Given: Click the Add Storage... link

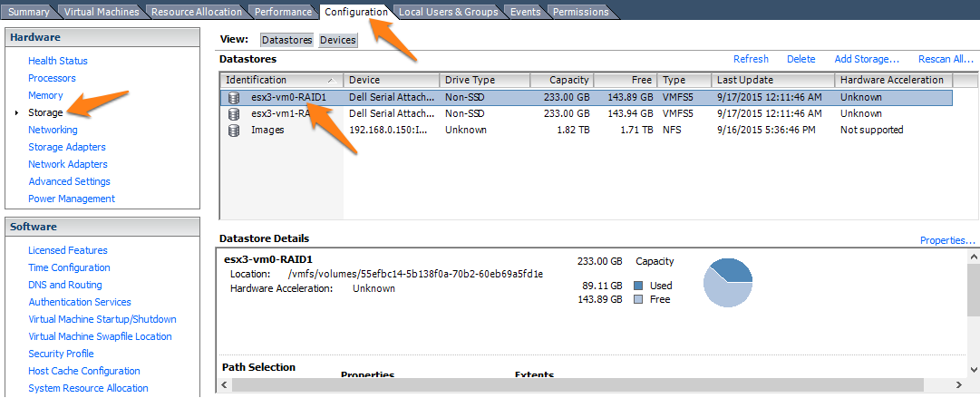Looking at the screenshot, I should click(867, 59).
